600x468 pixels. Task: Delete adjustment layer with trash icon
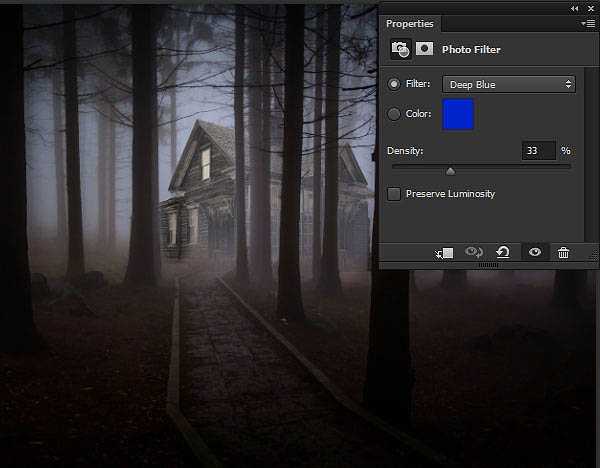pos(563,253)
